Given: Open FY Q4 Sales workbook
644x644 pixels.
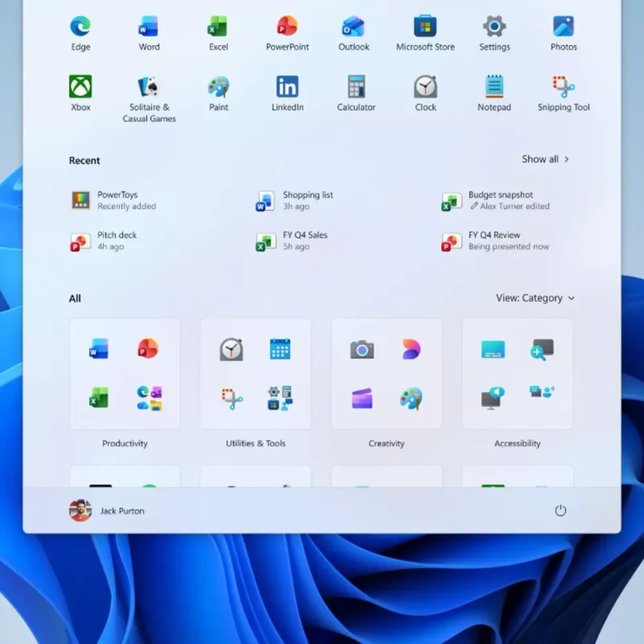Looking at the screenshot, I should (291, 241).
